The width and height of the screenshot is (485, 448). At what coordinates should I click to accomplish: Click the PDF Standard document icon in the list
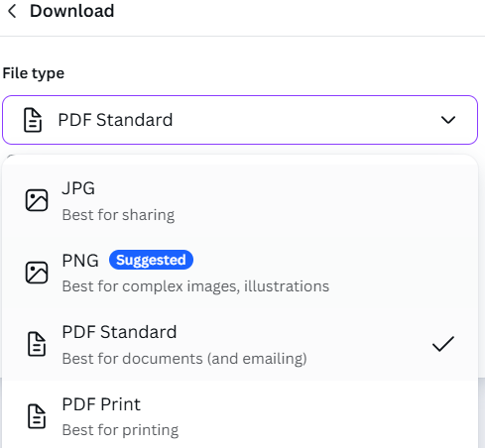[37, 344]
